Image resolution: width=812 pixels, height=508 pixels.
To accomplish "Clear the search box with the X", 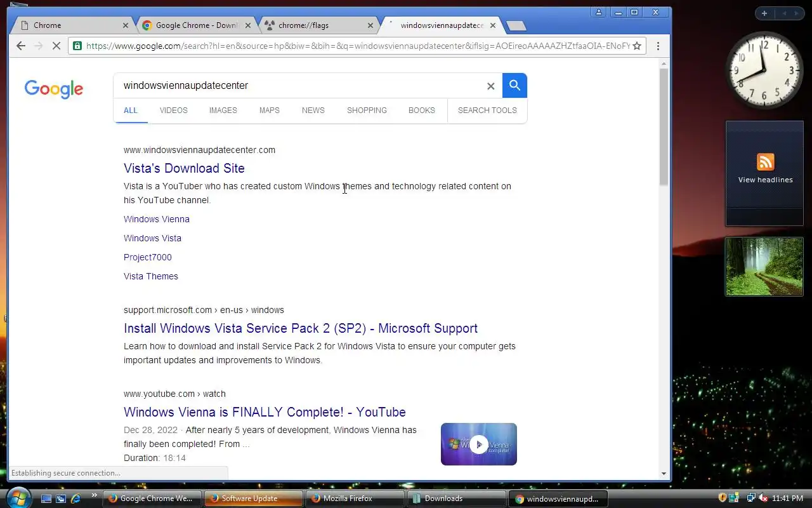I will coord(490,86).
